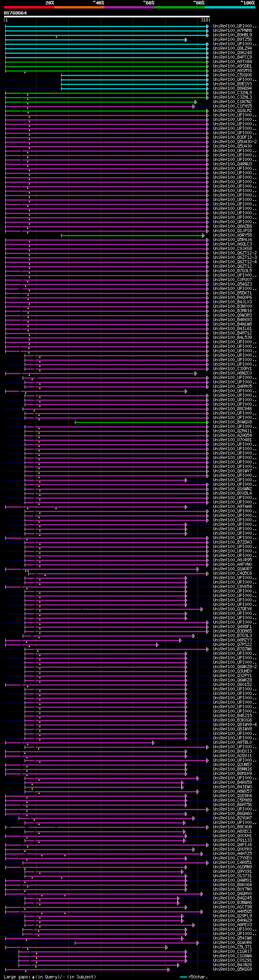Click the label UniRef100_B0WQX8

click(232, 422)
